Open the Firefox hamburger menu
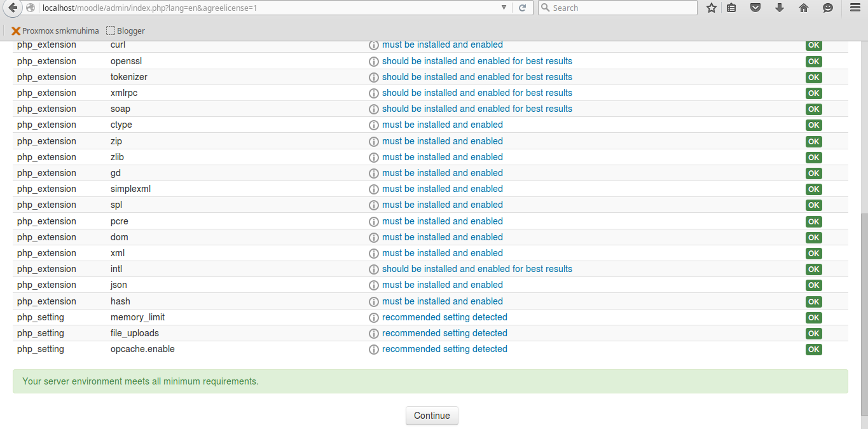 point(854,8)
